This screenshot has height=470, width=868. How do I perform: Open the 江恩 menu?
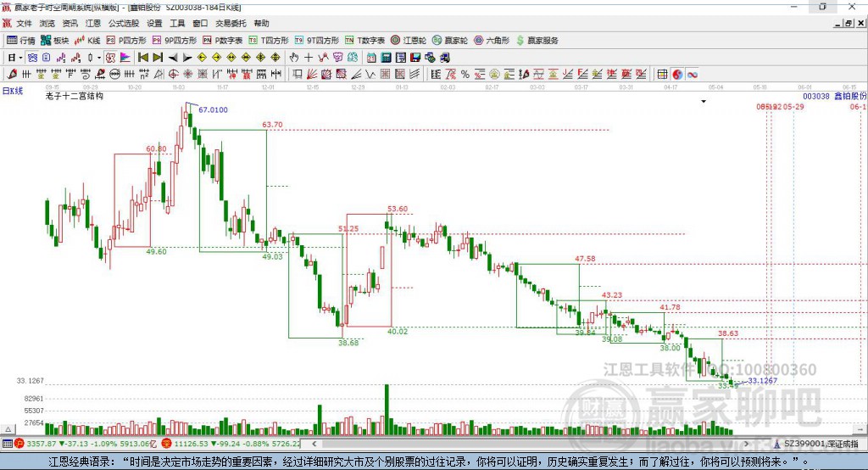(x=93, y=23)
